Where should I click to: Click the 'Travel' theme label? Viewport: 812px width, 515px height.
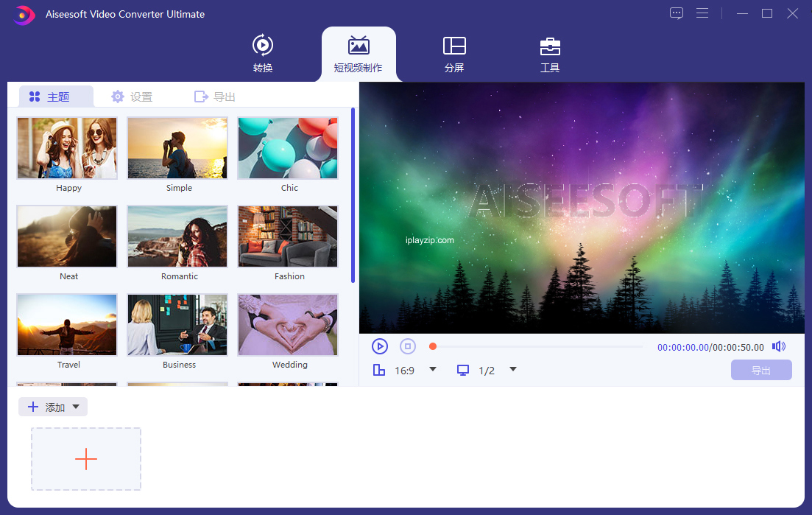[x=68, y=365]
